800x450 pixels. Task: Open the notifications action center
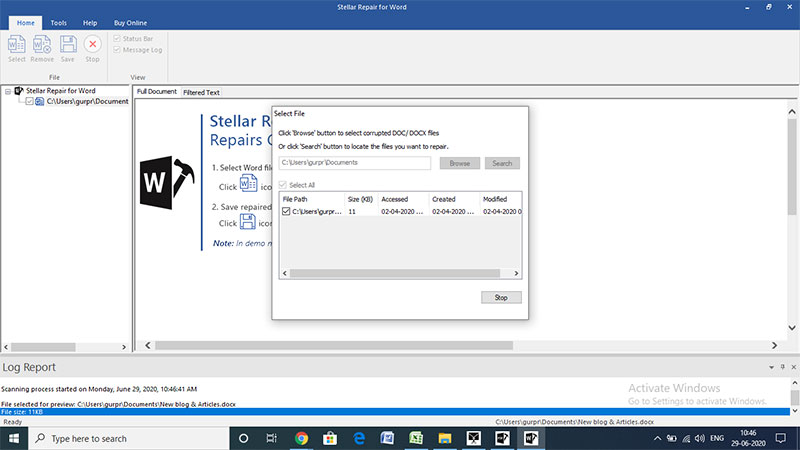click(781, 438)
